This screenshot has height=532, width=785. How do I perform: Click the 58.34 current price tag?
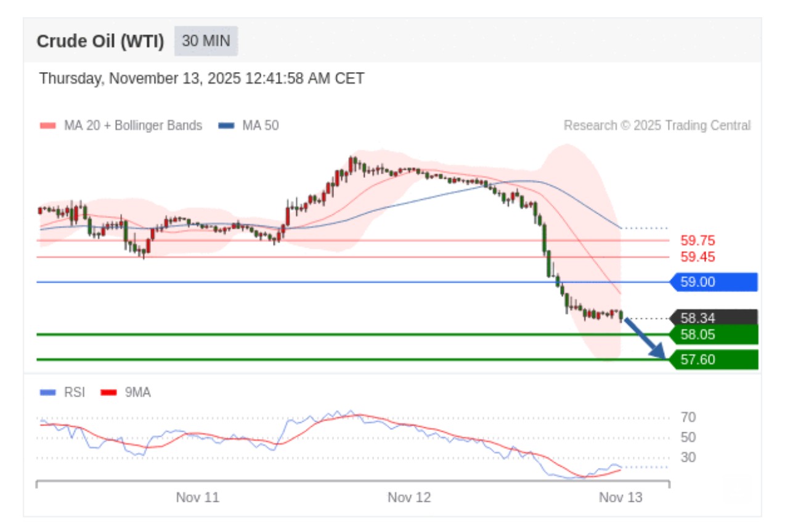pyautogui.click(x=715, y=318)
